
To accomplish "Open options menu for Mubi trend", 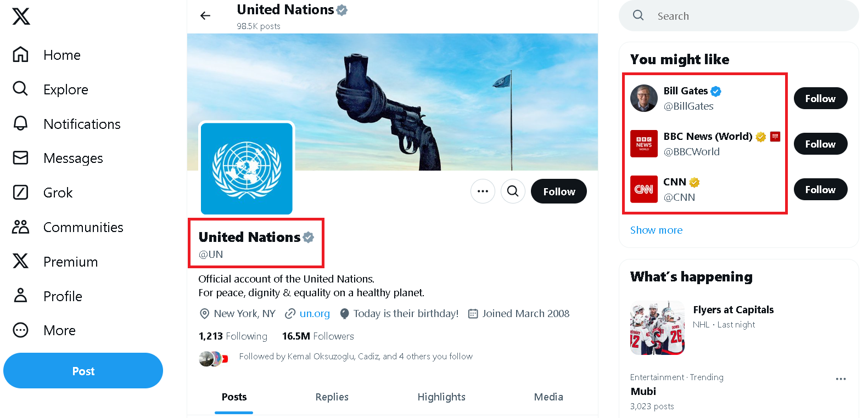I will [841, 379].
